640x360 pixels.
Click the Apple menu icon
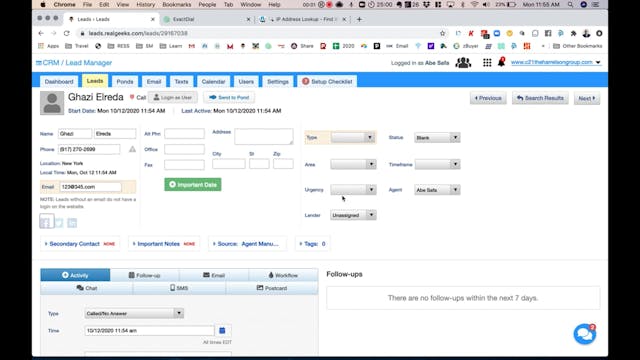click(x=43, y=4)
